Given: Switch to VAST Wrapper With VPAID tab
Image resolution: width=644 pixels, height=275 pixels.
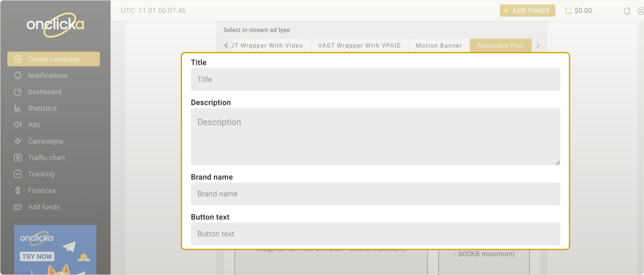Looking at the screenshot, I should pos(359,46).
